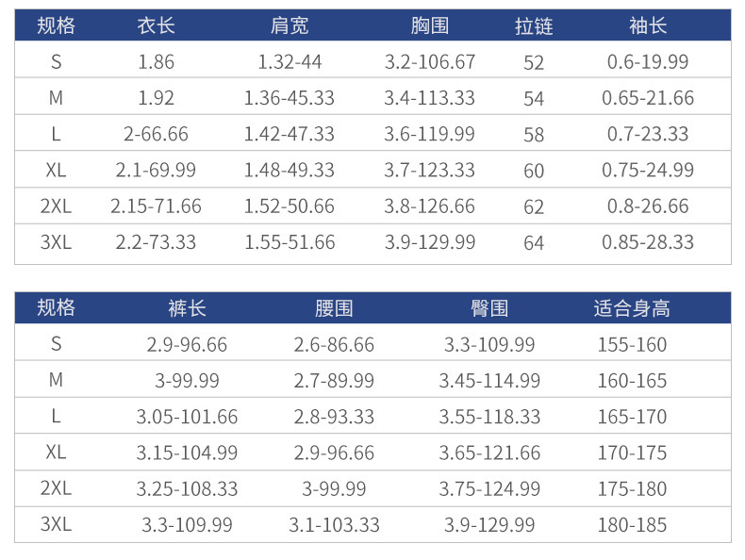Click sleeve length 0.75-24.99

[x=648, y=171]
